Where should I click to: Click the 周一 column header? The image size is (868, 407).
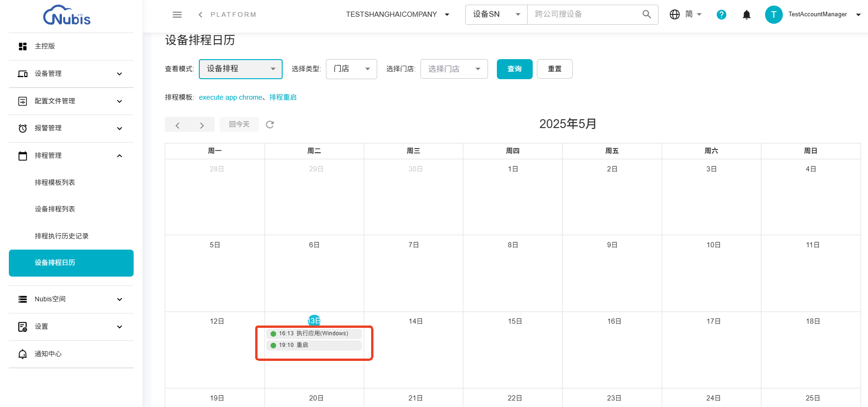coord(215,151)
